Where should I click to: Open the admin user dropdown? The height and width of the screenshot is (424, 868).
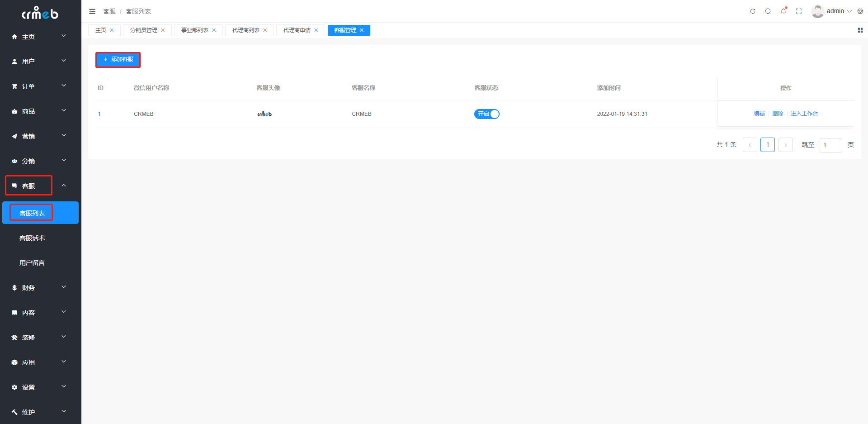[839, 11]
